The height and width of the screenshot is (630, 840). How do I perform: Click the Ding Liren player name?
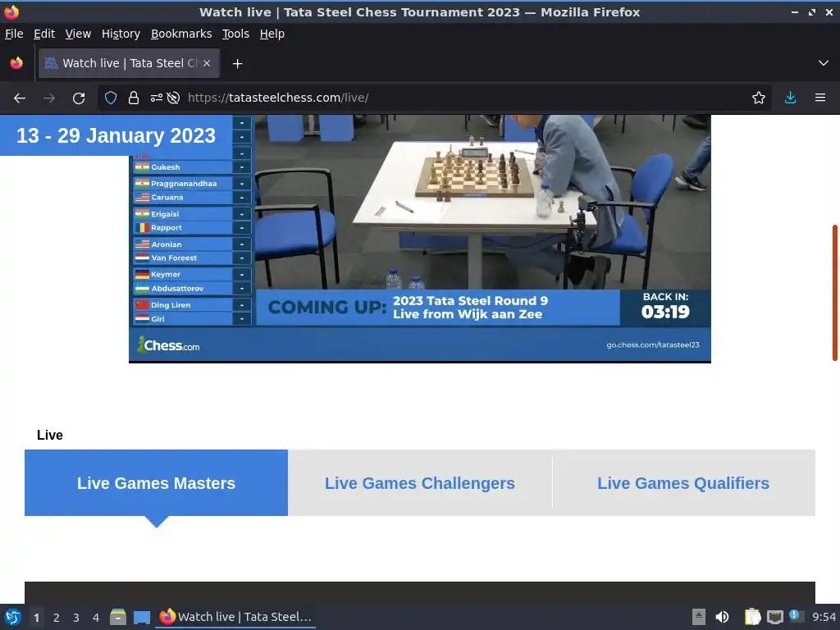click(171, 305)
